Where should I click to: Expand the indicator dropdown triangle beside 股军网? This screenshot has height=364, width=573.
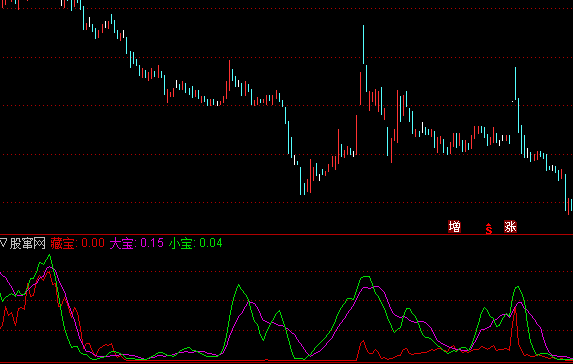click(x=4, y=243)
